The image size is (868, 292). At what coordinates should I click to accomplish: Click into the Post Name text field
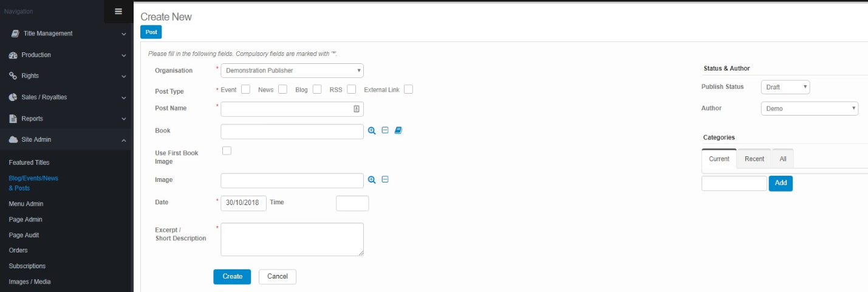tap(287, 109)
